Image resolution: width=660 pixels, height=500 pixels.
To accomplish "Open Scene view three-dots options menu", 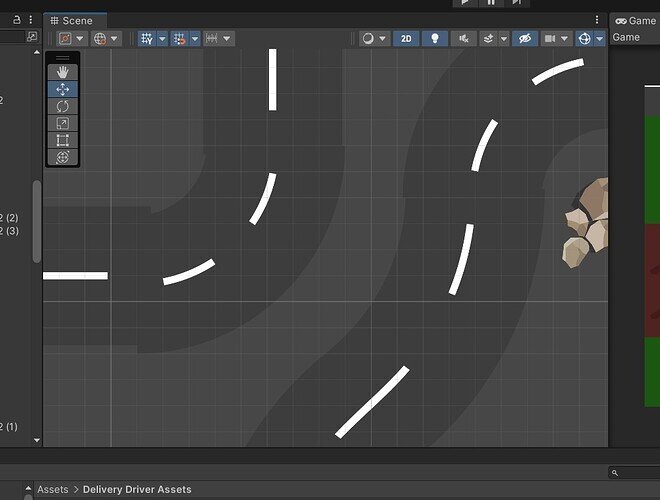I will 596,20.
